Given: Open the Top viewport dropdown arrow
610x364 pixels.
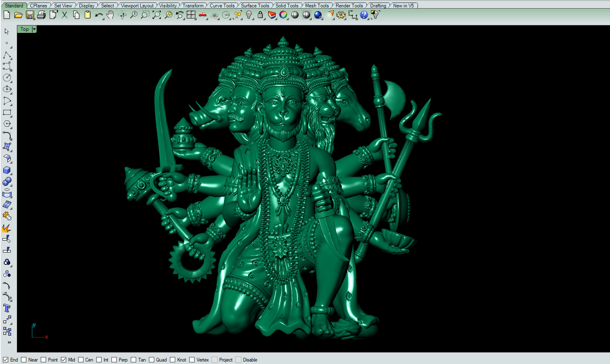Looking at the screenshot, I should point(34,29).
